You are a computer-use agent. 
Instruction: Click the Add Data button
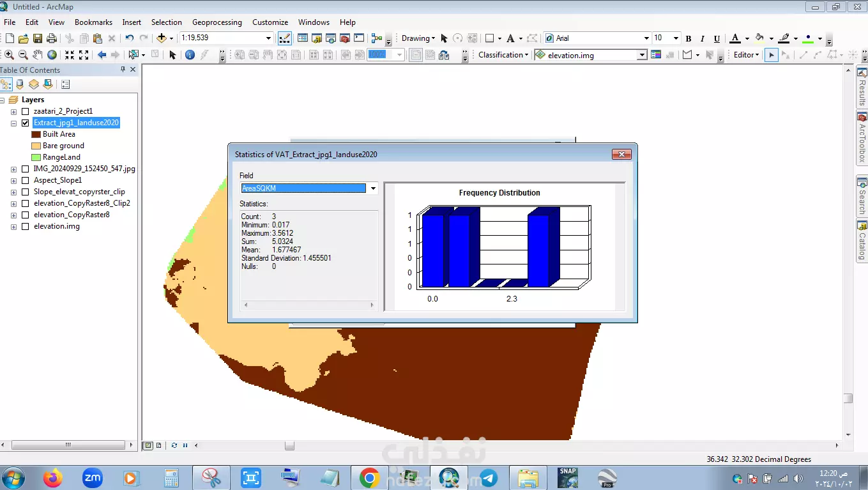pyautogui.click(x=162, y=38)
